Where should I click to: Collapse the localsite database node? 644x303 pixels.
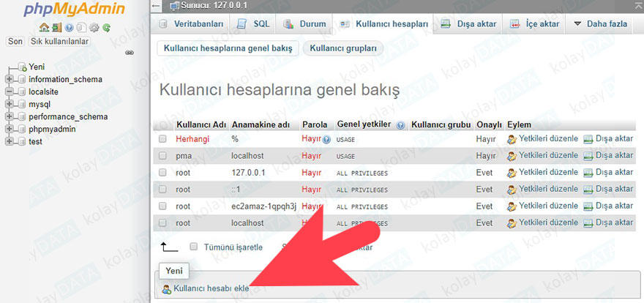pyautogui.click(x=10, y=91)
